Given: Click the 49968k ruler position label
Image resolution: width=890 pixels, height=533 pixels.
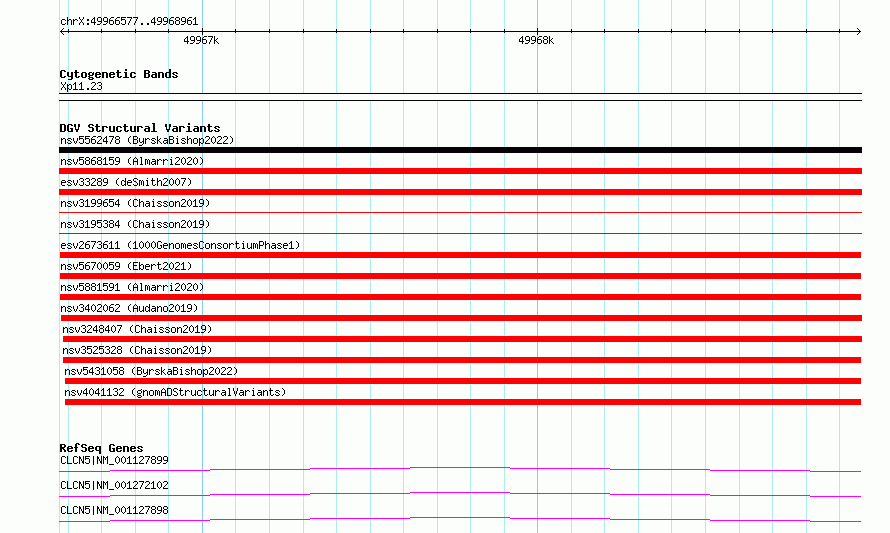Looking at the screenshot, I should pos(536,40).
